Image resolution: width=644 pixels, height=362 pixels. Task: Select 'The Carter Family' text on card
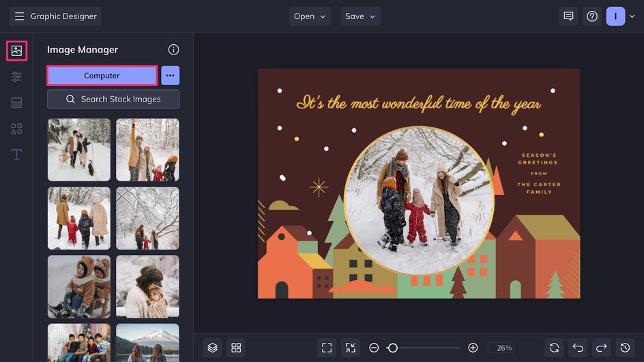(539, 188)
